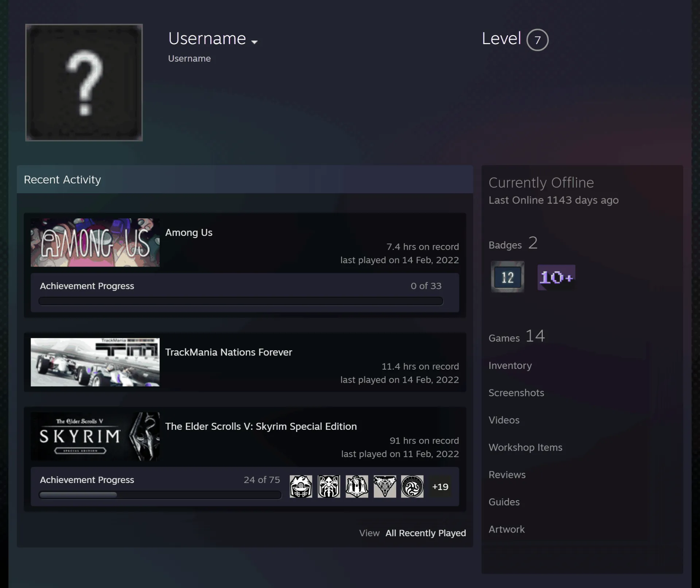Open the 12 years of service badge
Screen dimensions: 700x588
point(507,277)
